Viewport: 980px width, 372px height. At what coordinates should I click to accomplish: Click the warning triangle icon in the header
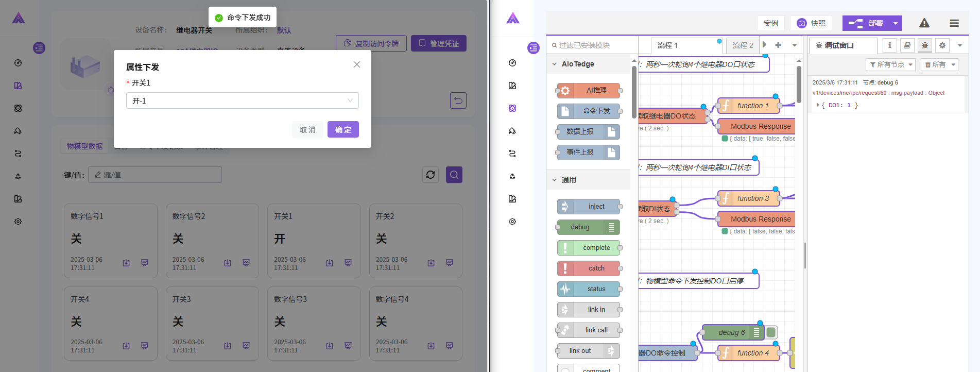point(924,23)
